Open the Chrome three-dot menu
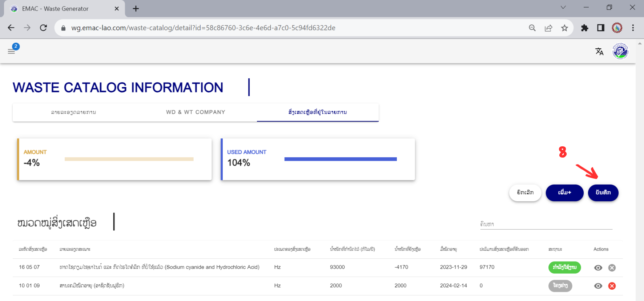 coord(633,28)
